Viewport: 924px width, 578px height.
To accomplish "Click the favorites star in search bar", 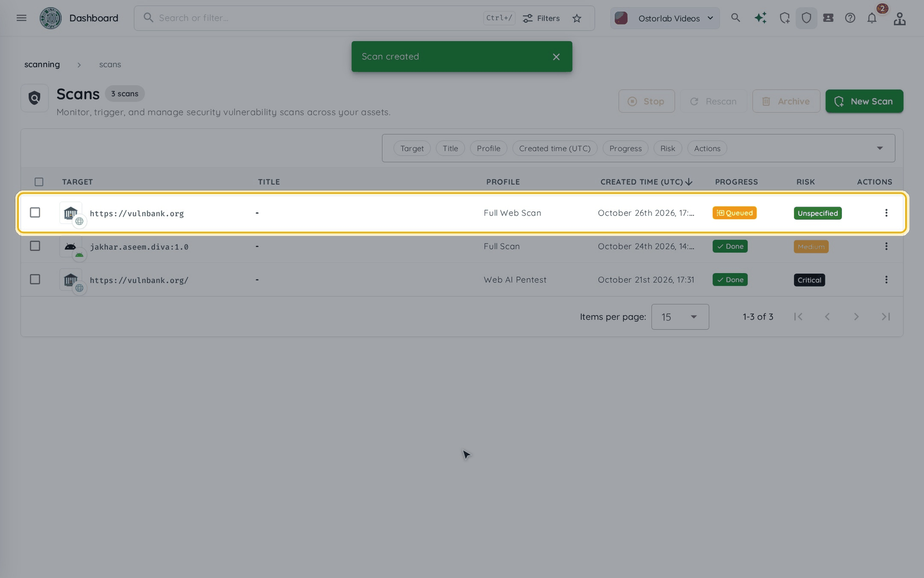I will tap(577, 18).
